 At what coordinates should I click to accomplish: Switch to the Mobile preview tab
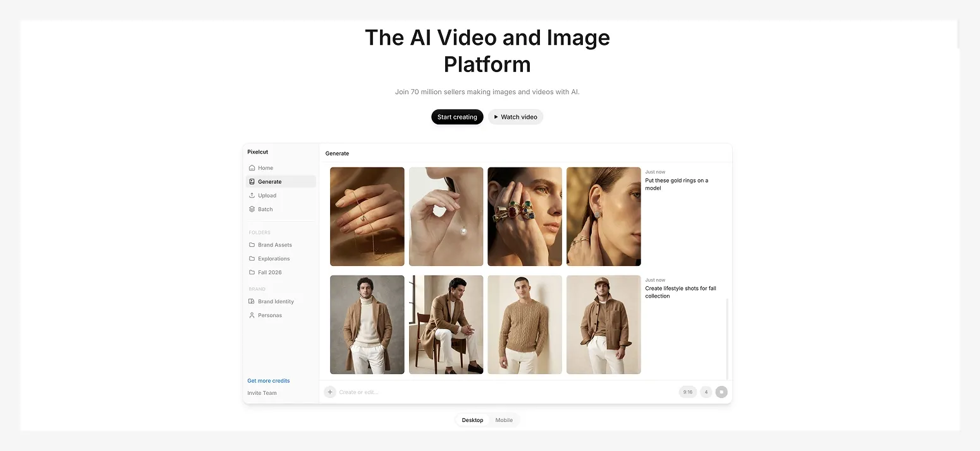click(x=504, y=420)
